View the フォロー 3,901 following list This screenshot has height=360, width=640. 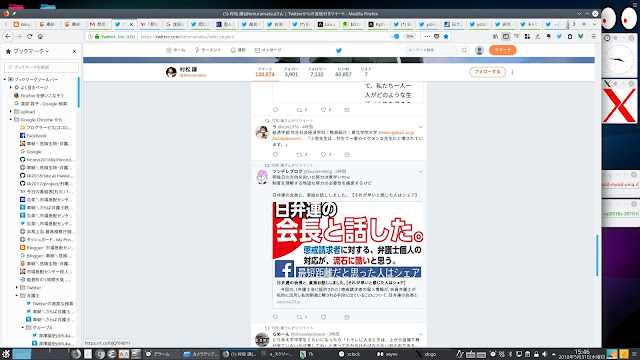tap(291, 72)
